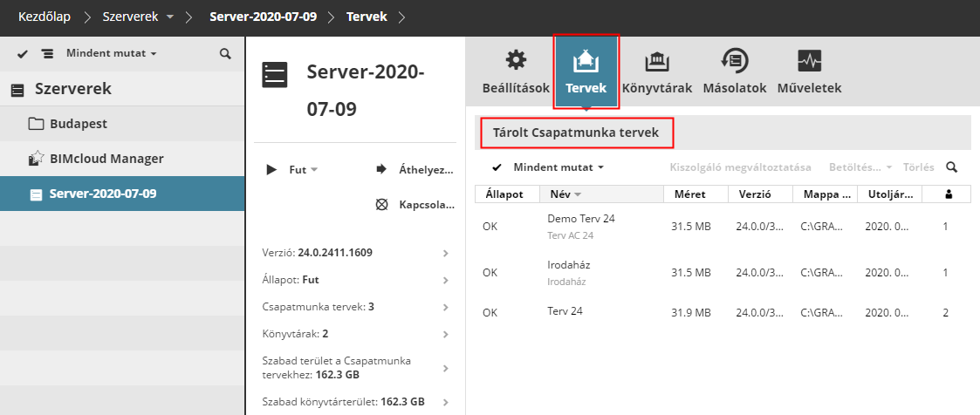Click the Kiszolgáló megváltoztatása button
Screen dimensions: 980x415
(741, 167)
